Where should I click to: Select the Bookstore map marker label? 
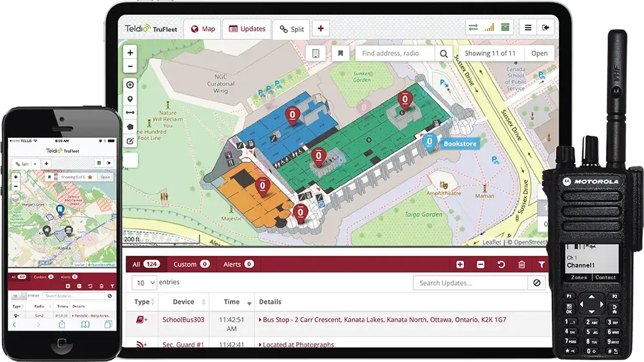[x=460, y=144]
